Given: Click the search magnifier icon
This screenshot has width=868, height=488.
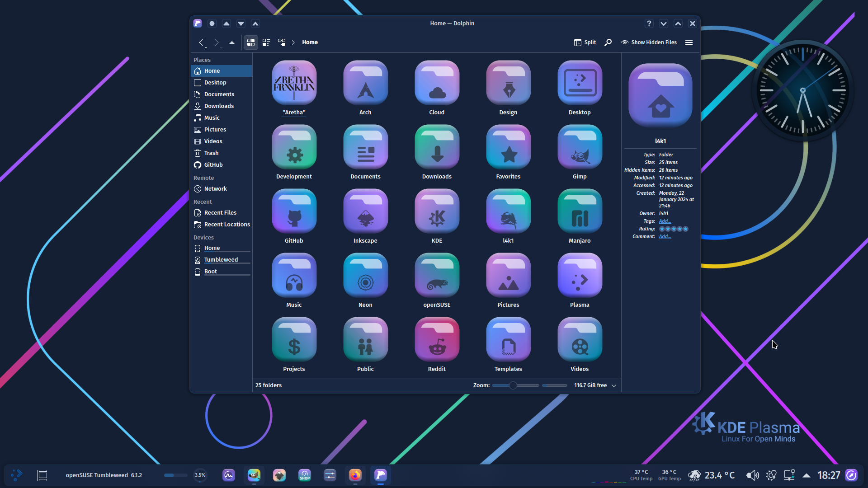Looking at the screenshot, I should coord(608,42).
